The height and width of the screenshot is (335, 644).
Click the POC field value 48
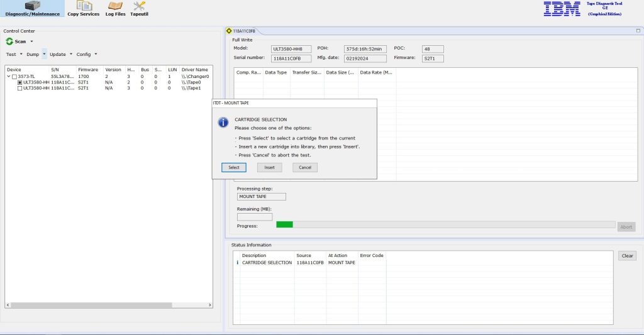(x=433, y=49)
